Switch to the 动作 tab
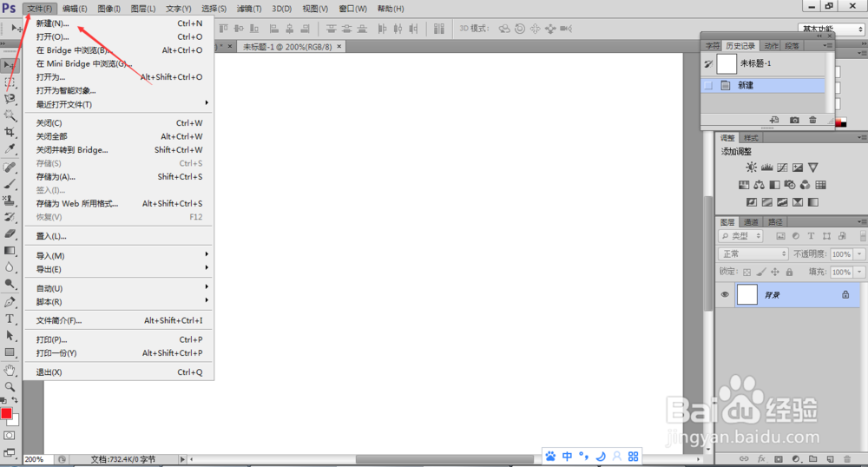This screenshot has width=868, height=467. [771, 46]
